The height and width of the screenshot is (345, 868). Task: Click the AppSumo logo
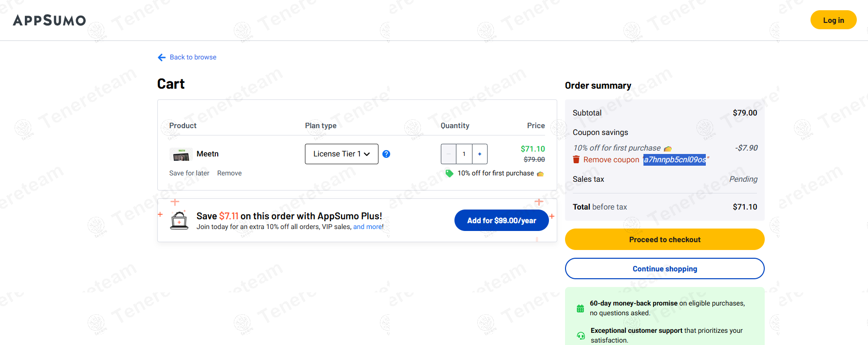click(49, 20)
